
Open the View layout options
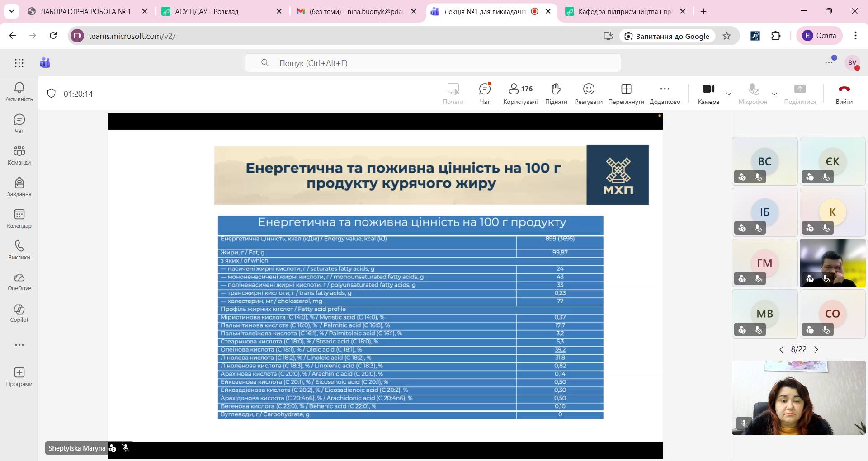tap(626, 94)
